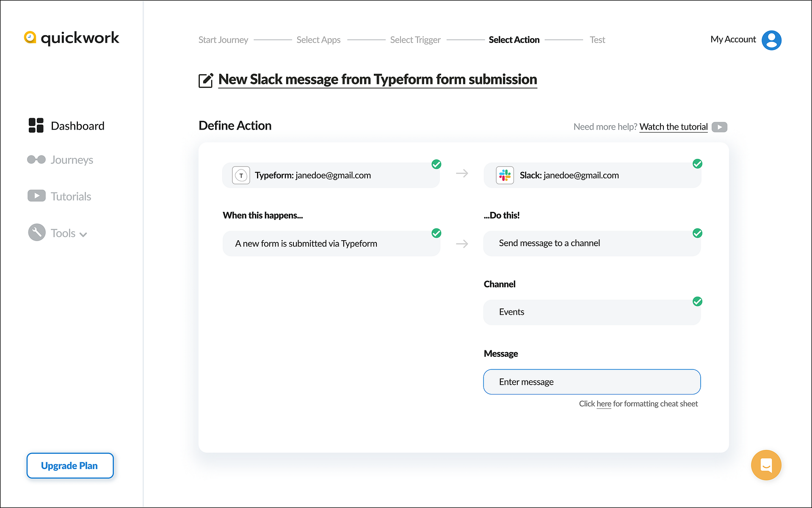
Task: Open the Slack account selector
Action: point(592,175)
